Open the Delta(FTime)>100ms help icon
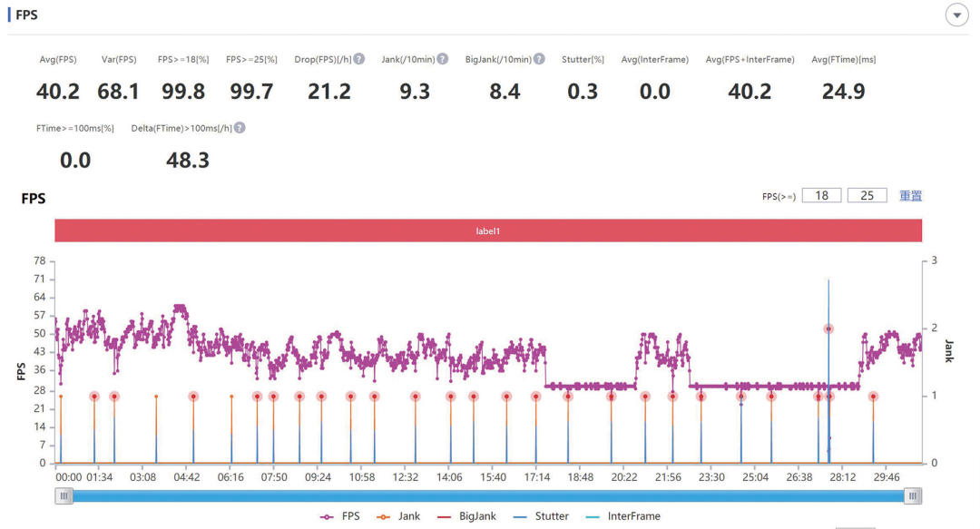The width and height of the screenshot is (980, 529). point(240,128)
